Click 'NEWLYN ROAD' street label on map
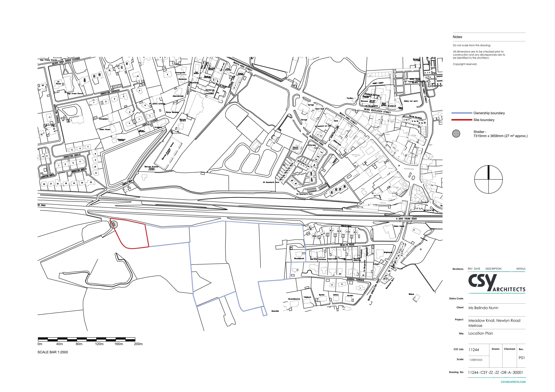The height and width of the screenshot is (392, 555). pyautogui.click(x=347, y=245)
